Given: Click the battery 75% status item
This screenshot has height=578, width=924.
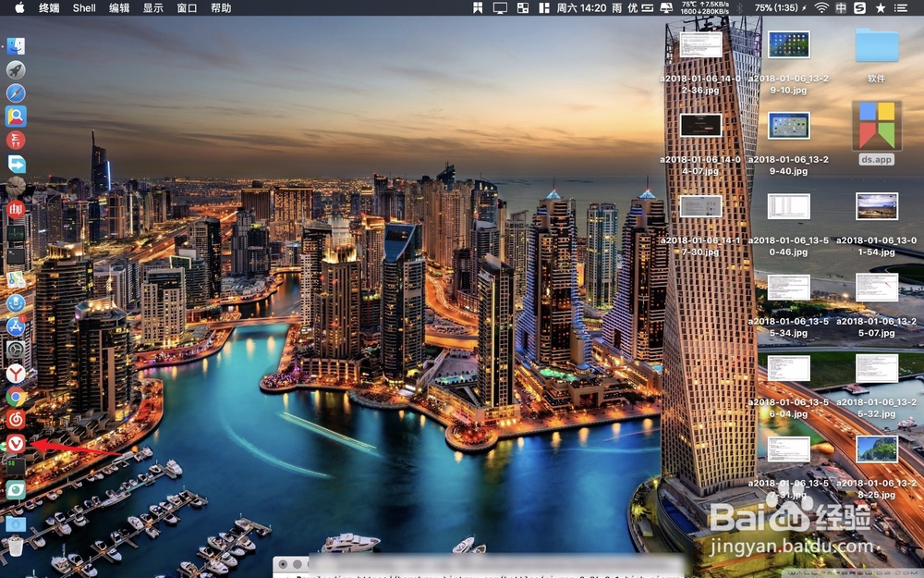Looking at the screenshot, I should click(x=780, y=7).
